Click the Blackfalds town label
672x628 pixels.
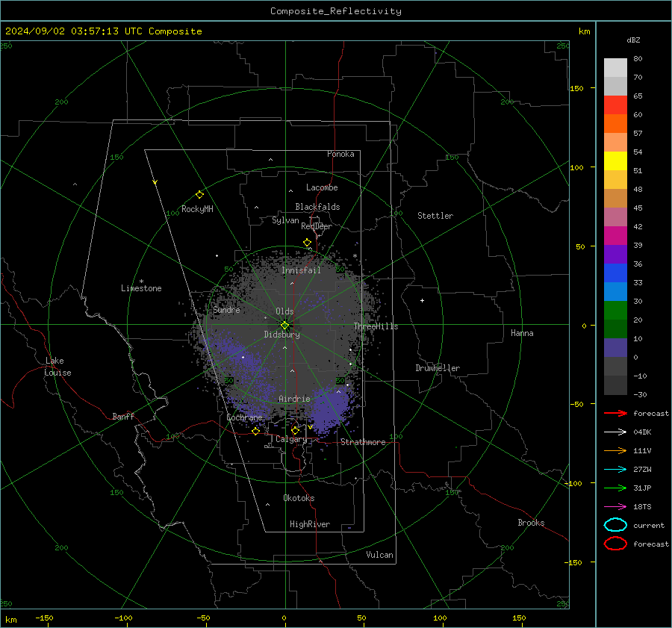click(317, 207)
